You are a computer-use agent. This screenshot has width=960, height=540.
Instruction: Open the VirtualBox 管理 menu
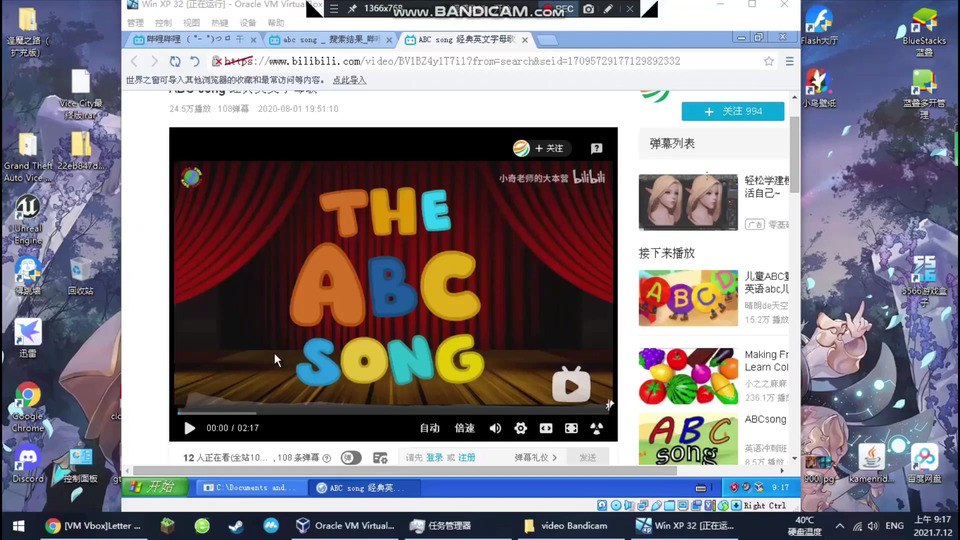(135, 23)
